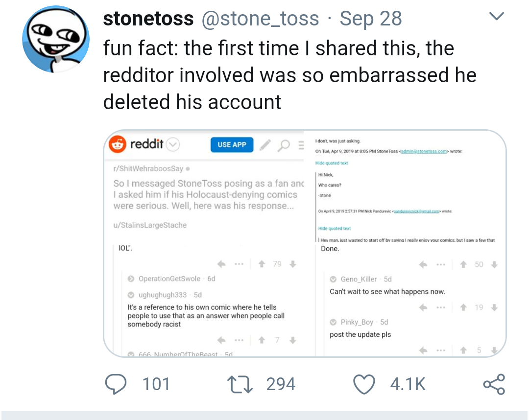This screenshot has width=529, height=420.
Task: Upvote the comment with 79 points
Action: (262, 264)
